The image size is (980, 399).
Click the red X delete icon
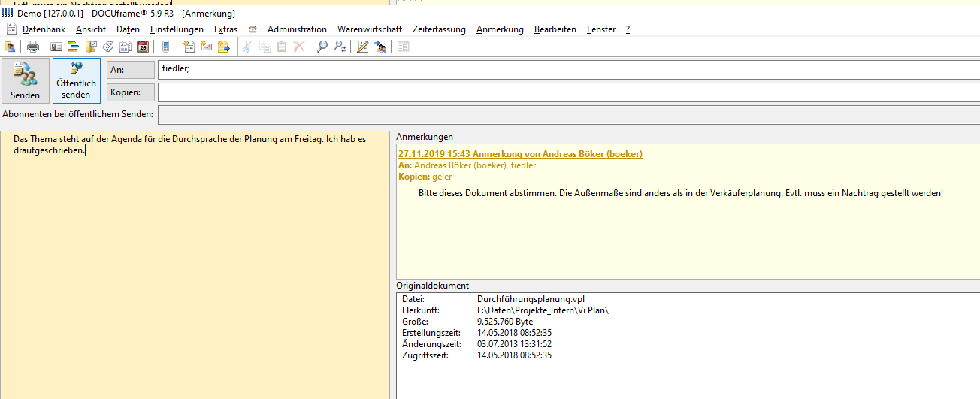tap(298, 47)
